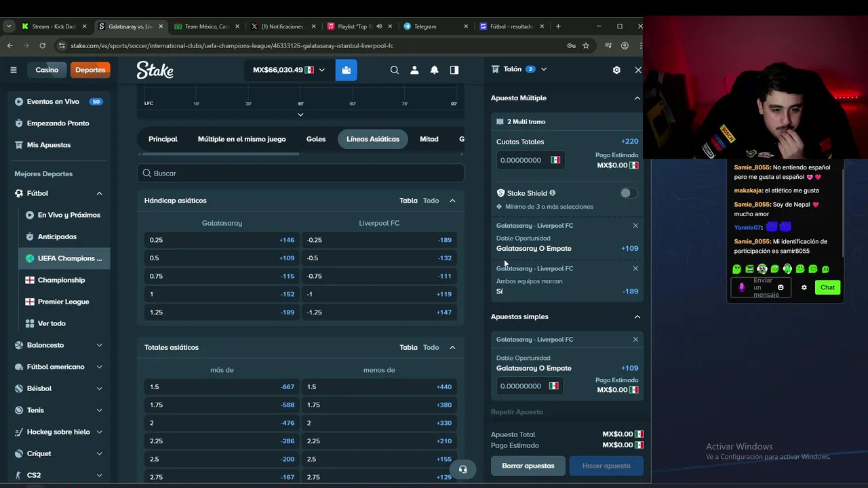Click the Casino button
Screen dimensions: 868x488
click(x=47, y=70)
